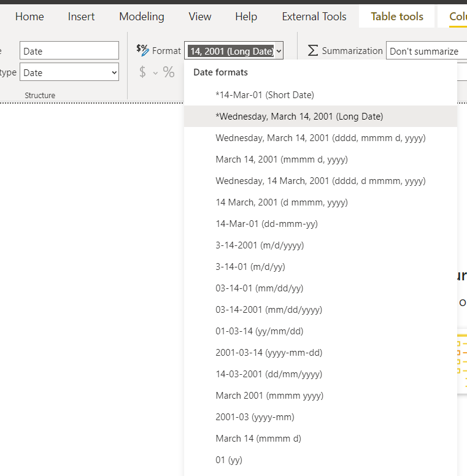Pick 2001-03 (yyyy-mm) format
467x476 pixels.
(321, 417)
